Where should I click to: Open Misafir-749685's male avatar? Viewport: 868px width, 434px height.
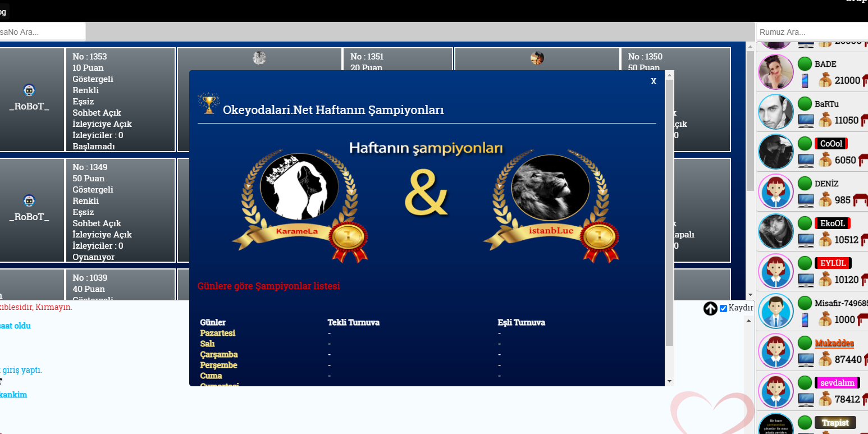pyautogui.click(x=776, y=311)
